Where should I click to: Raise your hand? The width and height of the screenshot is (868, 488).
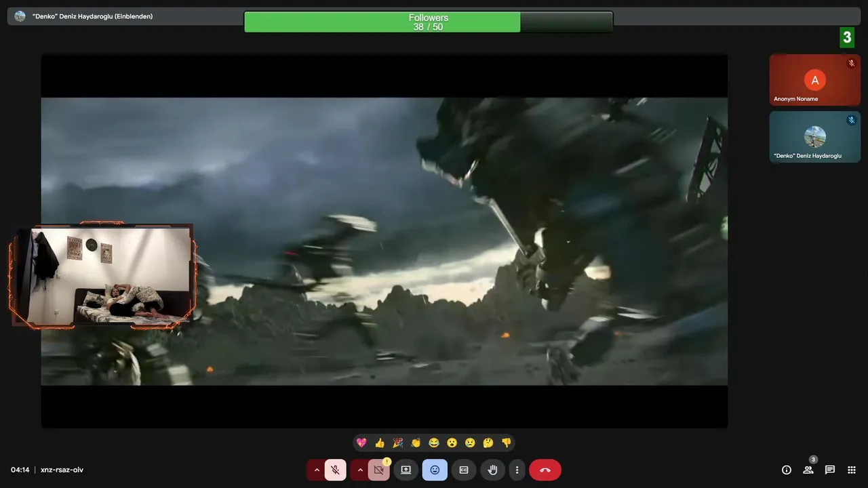493,470
